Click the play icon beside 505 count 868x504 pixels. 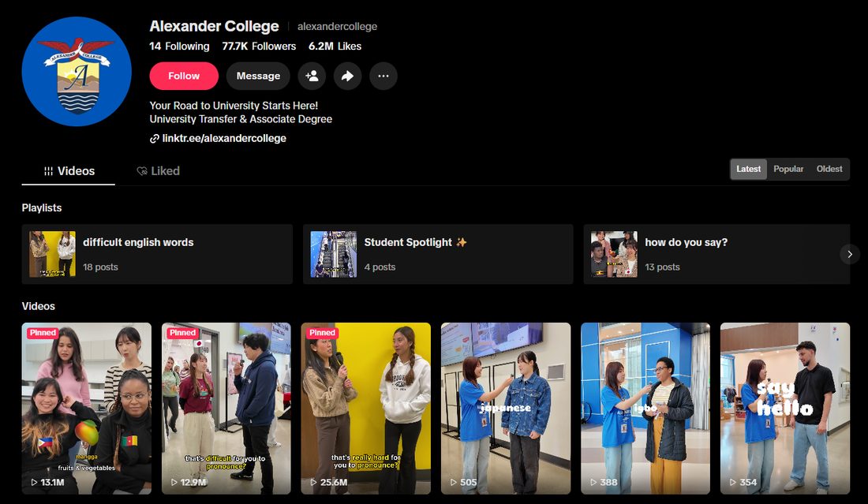[454, 483]
